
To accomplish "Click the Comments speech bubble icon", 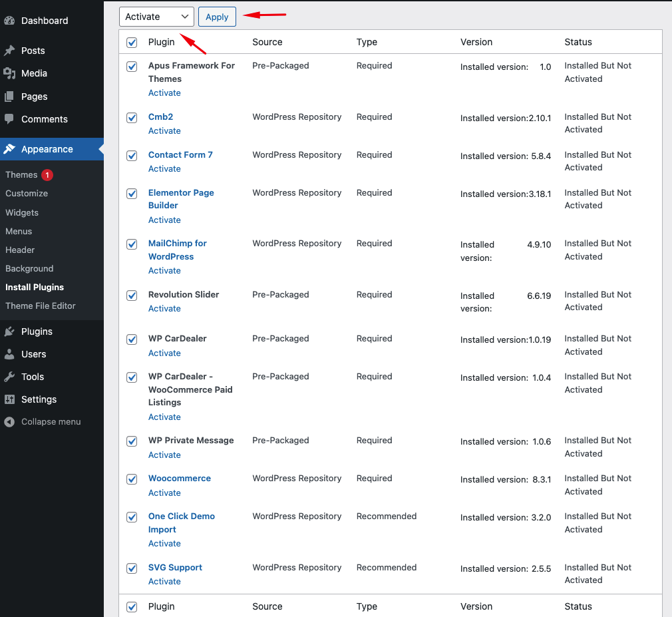I will [x=9, y=119].
